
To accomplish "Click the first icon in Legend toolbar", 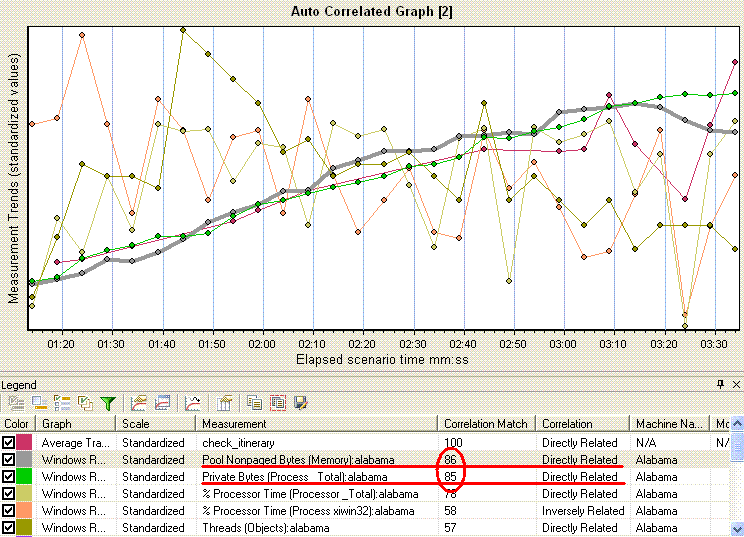I will (15, 403).
